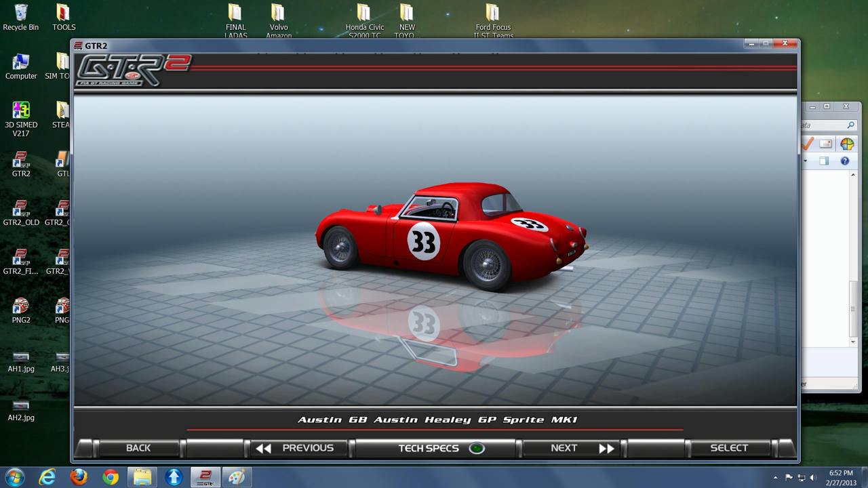Viewport: 868px width, 488px height.
Task: Click the TOOLS folder on the desktop
Action: tap(63, 18)
